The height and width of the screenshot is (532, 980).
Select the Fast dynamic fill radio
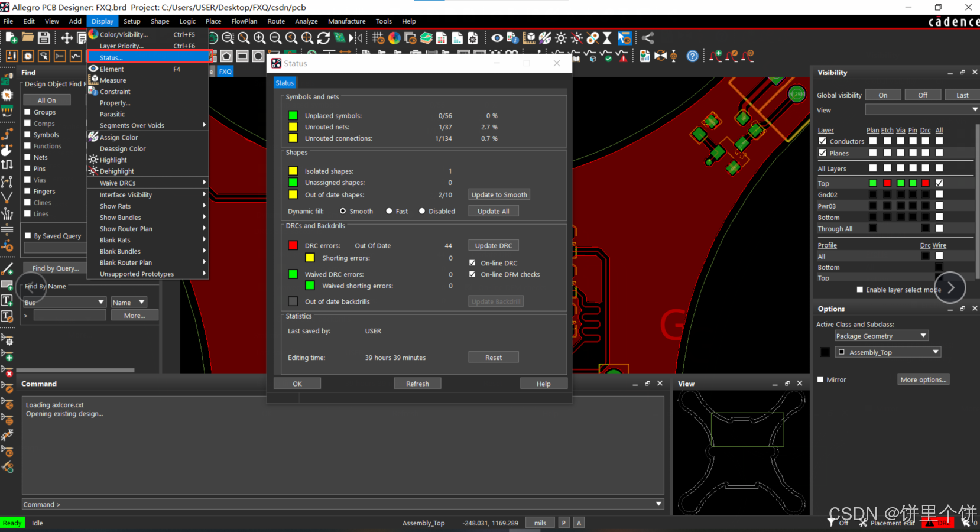pos(389,211)
